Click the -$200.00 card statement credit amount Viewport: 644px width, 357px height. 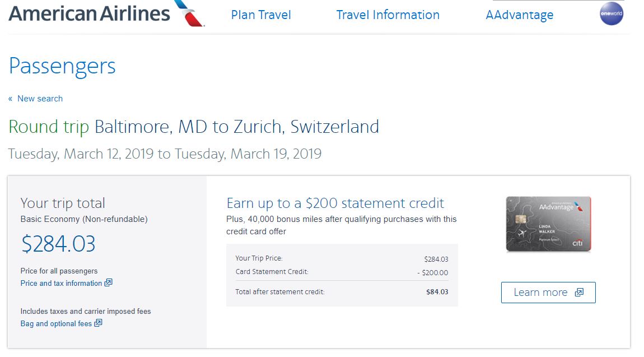pos(433,273)
